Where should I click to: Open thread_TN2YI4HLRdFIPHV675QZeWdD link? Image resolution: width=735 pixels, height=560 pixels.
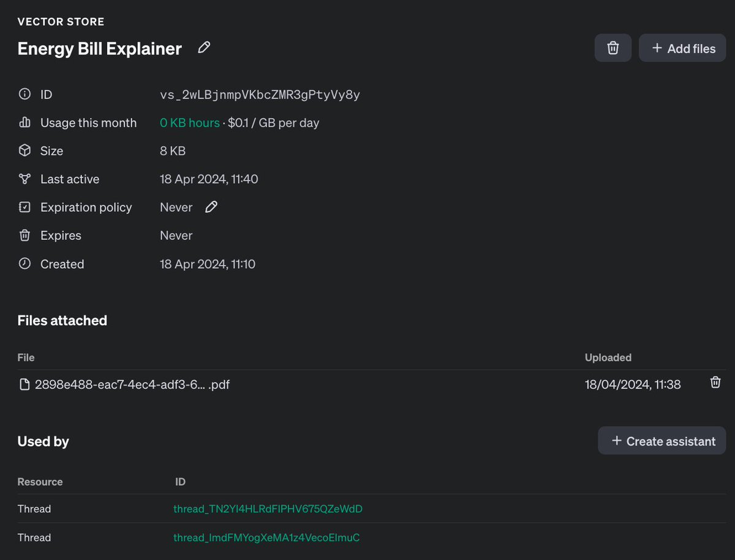pyautogui.click(x=268, y=509)
